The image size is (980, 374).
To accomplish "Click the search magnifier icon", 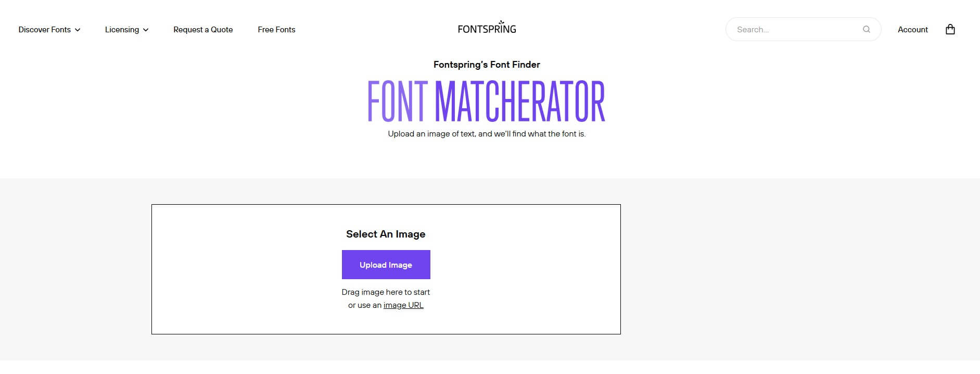I will point(867,29).
